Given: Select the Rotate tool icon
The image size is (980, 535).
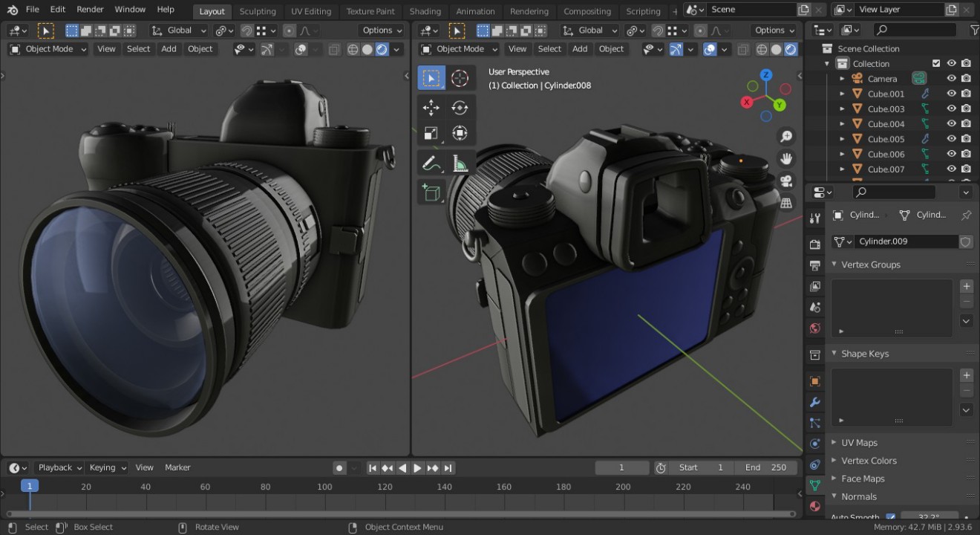Looking at the screenshot, I should point(460,107).
